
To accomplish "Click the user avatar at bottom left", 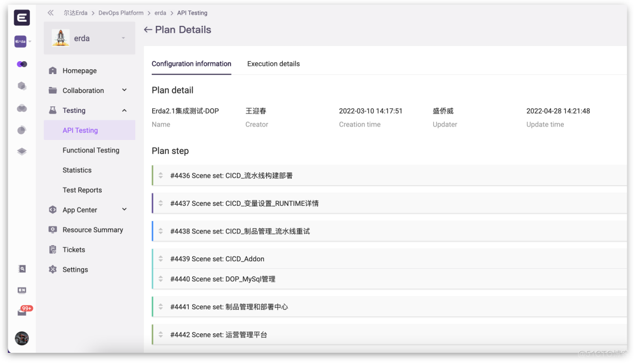I will pos(22,338).
